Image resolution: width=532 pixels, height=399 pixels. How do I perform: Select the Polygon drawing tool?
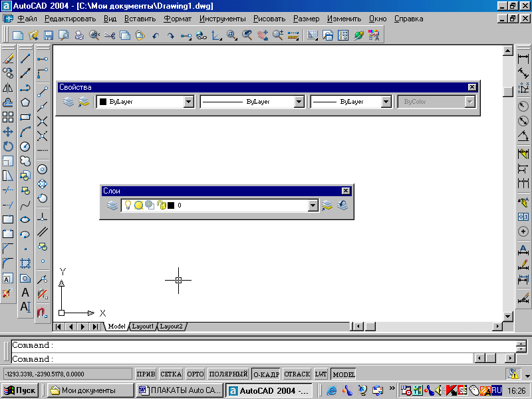(25, 102)
